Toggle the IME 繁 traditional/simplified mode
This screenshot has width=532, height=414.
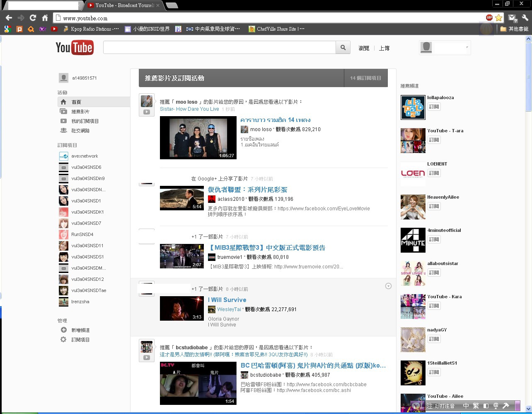click(476, 405)
